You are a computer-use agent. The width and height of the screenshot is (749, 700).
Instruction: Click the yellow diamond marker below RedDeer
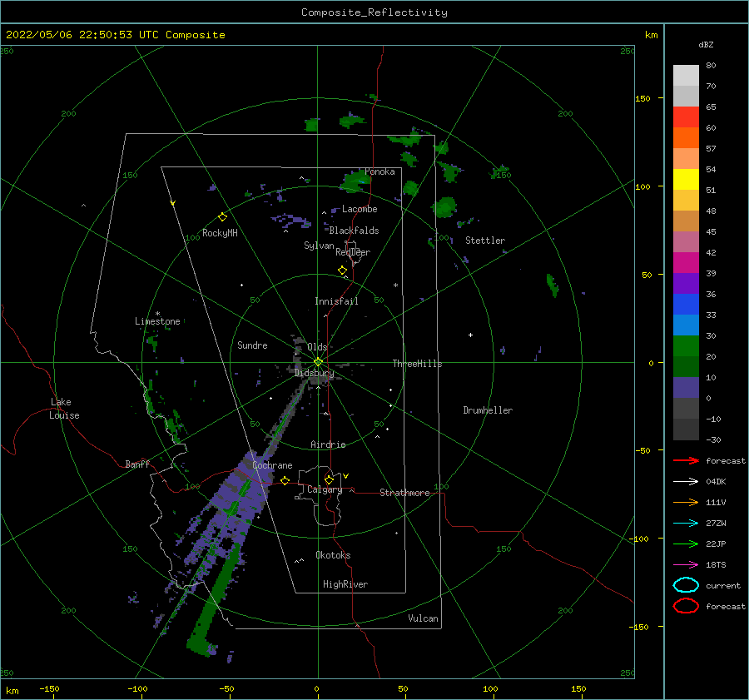pyautogui.click(x=342, y=271)
